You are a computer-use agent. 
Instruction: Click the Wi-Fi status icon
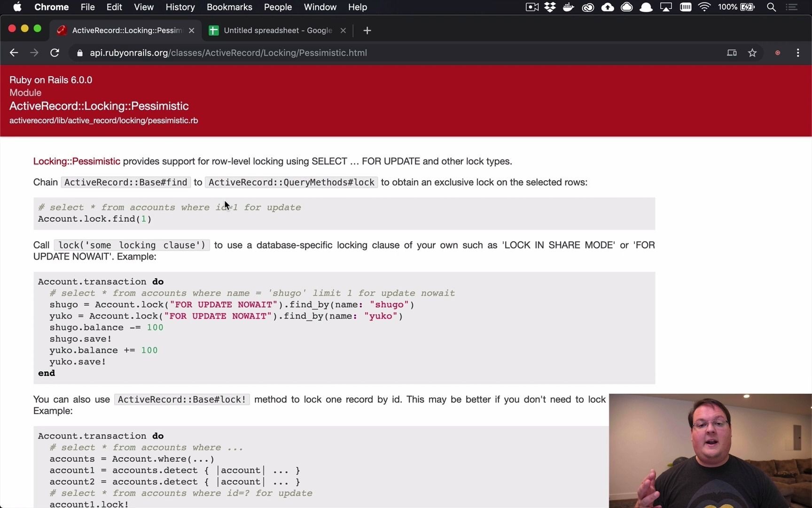[x=704, y=7]
